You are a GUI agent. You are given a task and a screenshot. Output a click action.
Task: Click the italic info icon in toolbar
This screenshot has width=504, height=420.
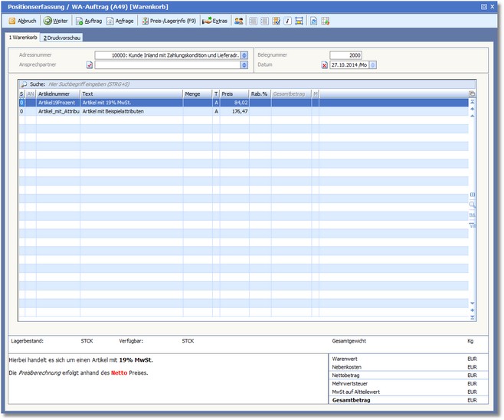click(x=287, y=21)
